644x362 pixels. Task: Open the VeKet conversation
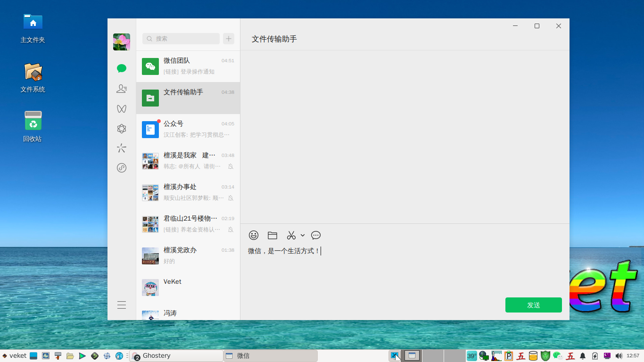pos(188,288)
